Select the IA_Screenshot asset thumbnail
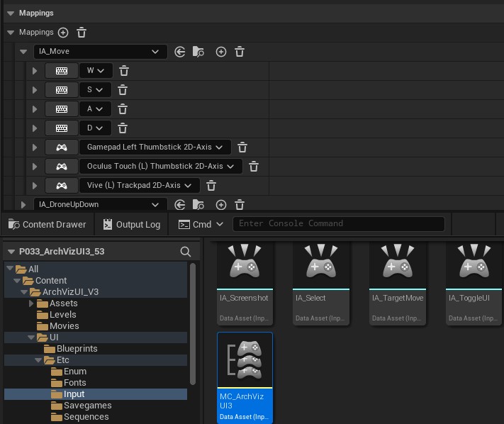This screenshot has width=504, height=424. pyautogui.click(x=245, y=283)
